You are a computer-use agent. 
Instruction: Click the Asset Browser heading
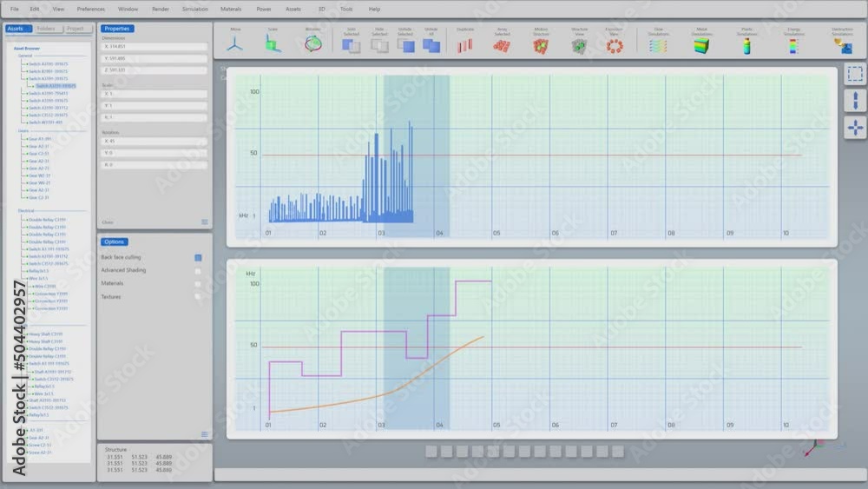point(27,48)
